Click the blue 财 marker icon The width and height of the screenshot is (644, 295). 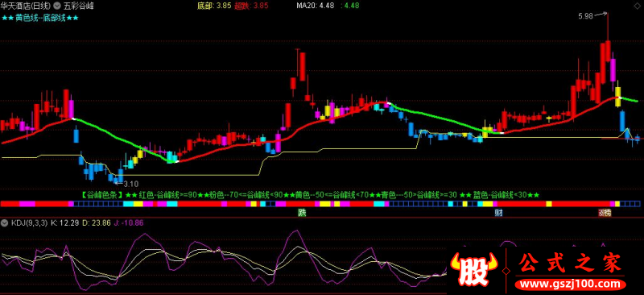point(498,213)
